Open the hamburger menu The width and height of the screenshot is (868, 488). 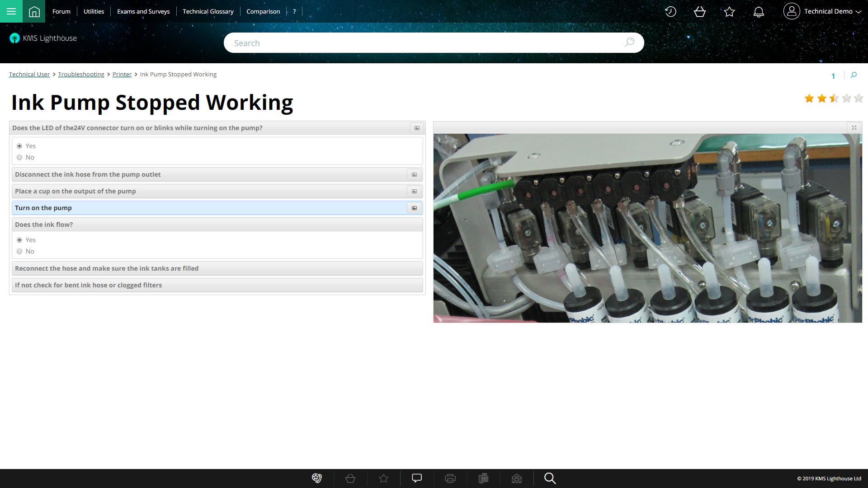coord(11,11)
